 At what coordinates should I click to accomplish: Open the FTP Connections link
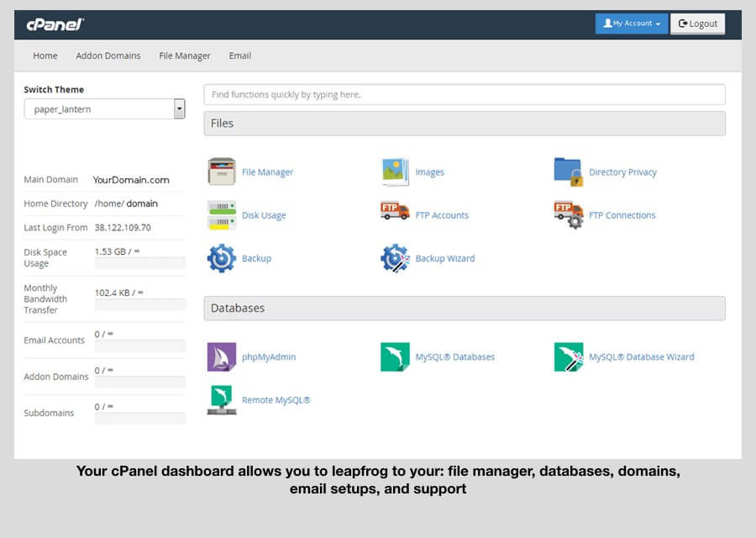(622, 215)
